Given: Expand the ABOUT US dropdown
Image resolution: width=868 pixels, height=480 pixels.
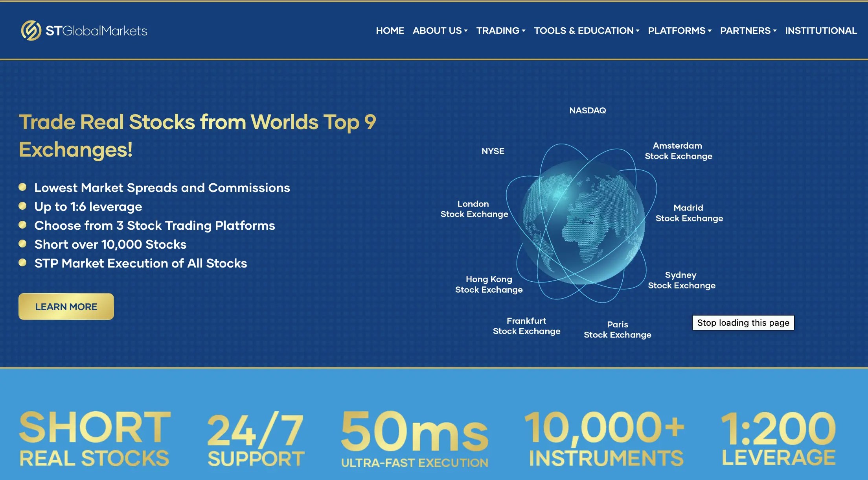Looking at the screenshot, I should tap(437, 30).
